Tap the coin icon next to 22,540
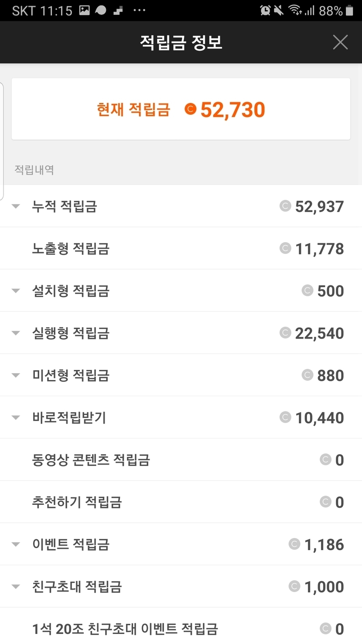 (x=285, y=333)
